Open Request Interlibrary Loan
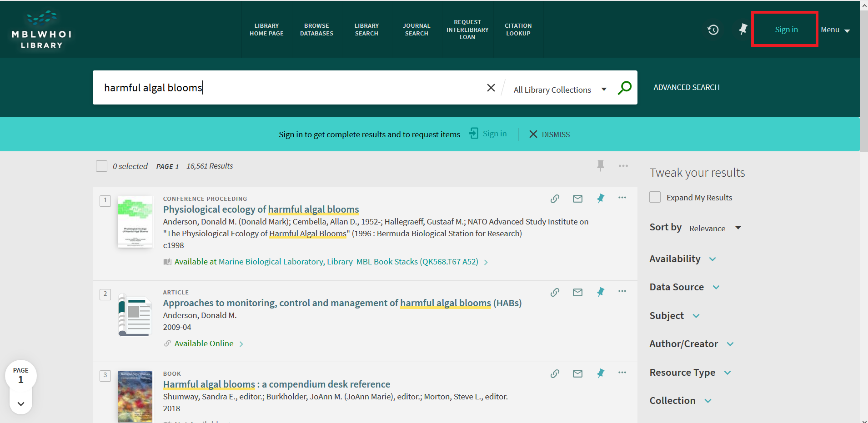This screenshot has height=423, width=868. point(467,30)
